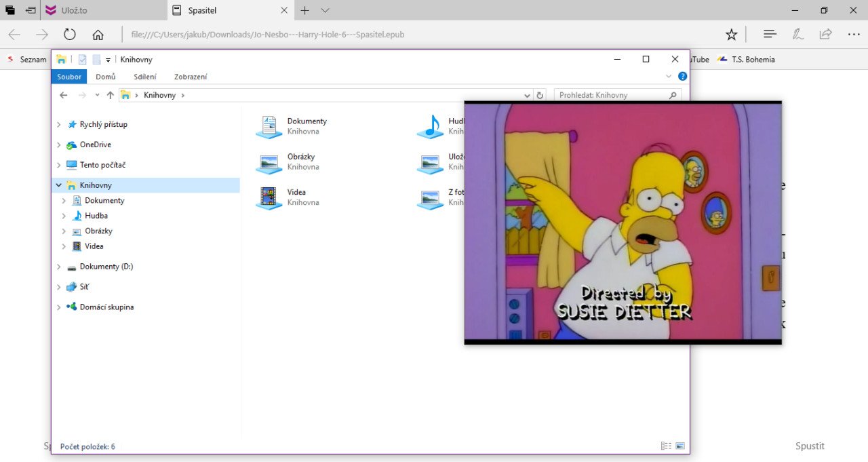Select Síť in navigation pane
This screenshot has height=462, width=868.
point(83,287)
